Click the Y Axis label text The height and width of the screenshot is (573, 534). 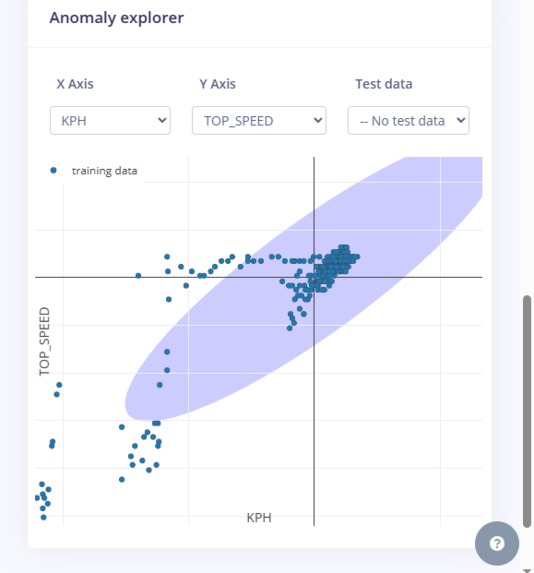(217, 84)
